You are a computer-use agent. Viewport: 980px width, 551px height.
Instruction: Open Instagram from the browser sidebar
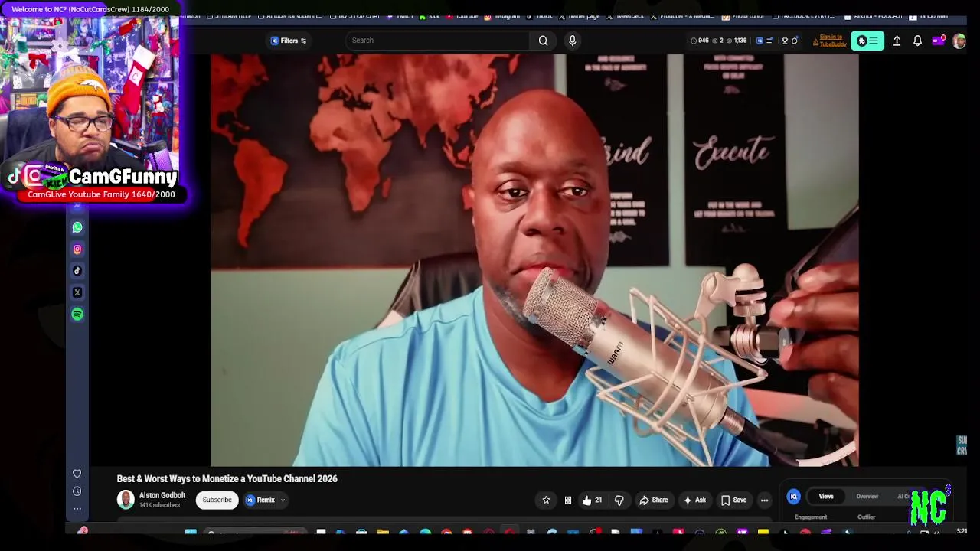(x=77, y=249)
